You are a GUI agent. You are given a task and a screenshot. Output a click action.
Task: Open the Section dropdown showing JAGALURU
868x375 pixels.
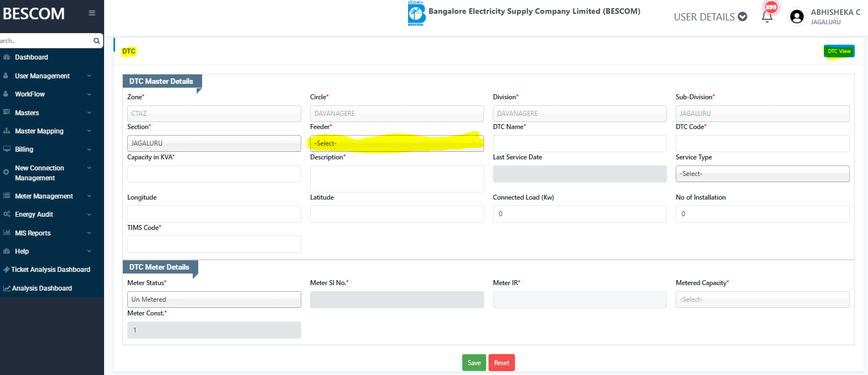click(214, 143)
